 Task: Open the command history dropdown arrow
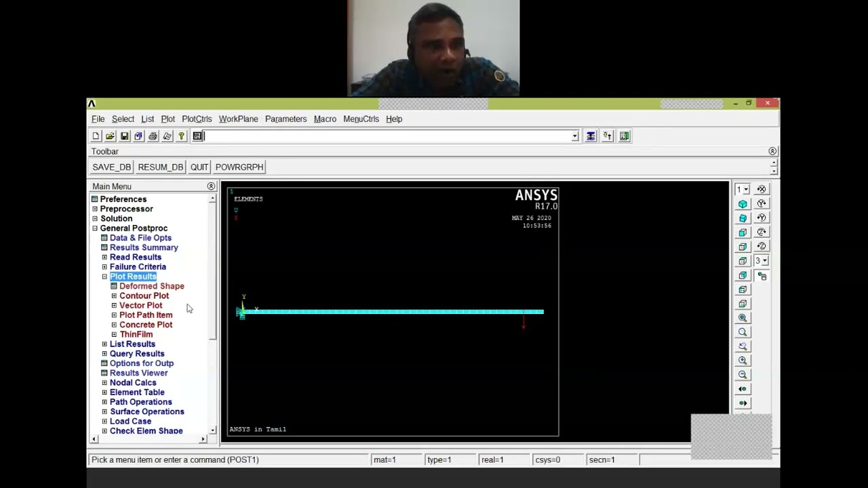[x=574, y=136]
